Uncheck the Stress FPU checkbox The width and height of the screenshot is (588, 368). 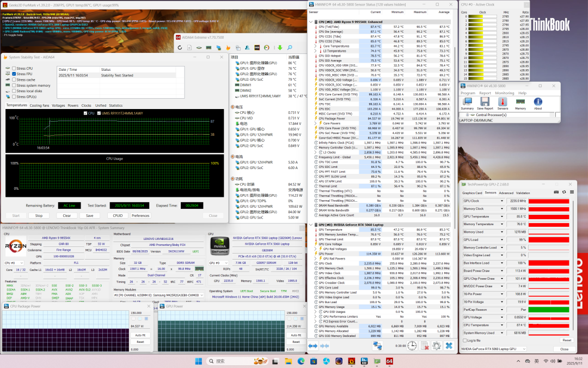tap(14, 74)
